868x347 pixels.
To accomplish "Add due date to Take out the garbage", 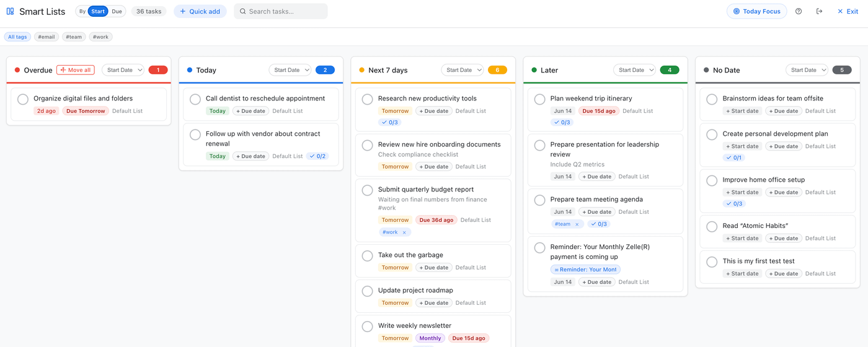I will pos(433,268).
